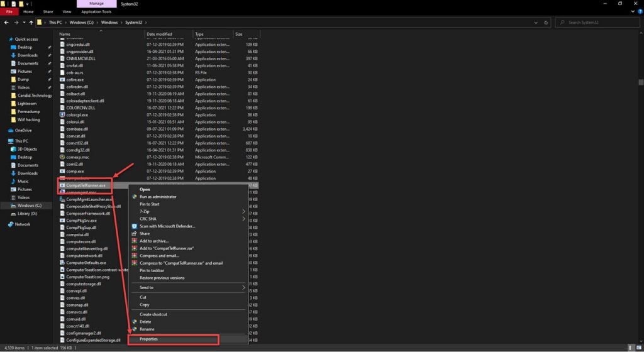Open Quick access in sidebar
The height and width of the screenshot is (352, 644).
[26, 40]
